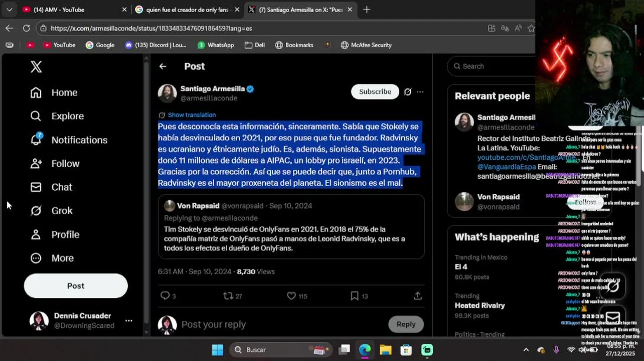The image size is (644, 361).
Task: Open the quoted Von Rapsaid post
Action: point(291,227)
